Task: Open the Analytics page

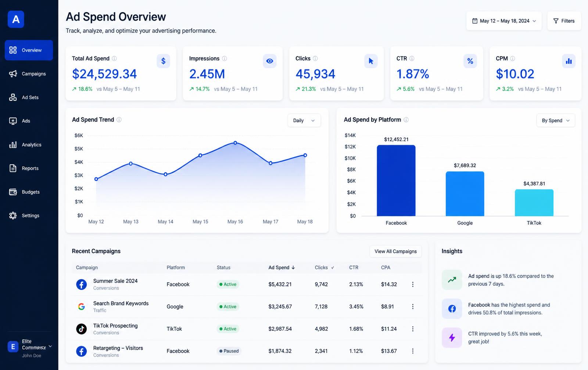Action: [x=29, y=145]
